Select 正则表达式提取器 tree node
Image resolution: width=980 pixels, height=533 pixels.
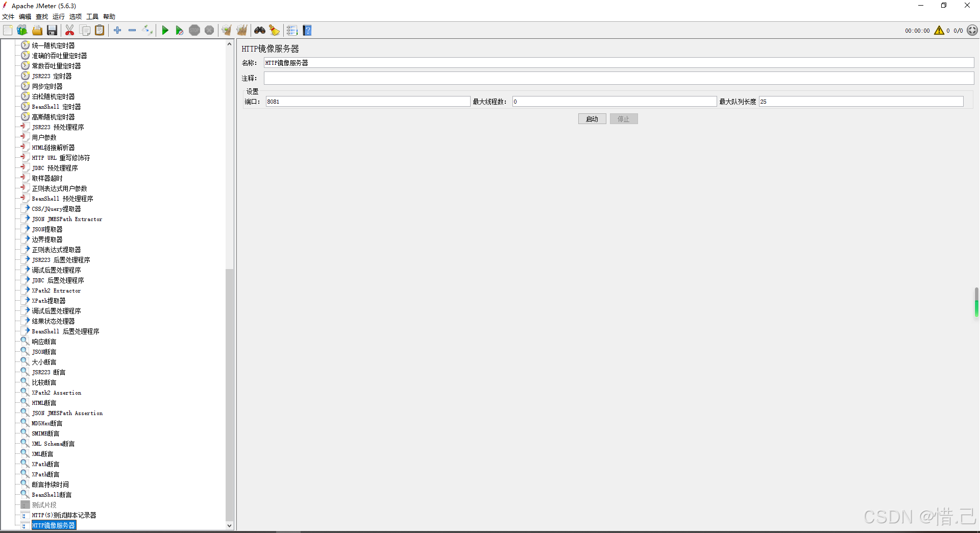[56, 250]
